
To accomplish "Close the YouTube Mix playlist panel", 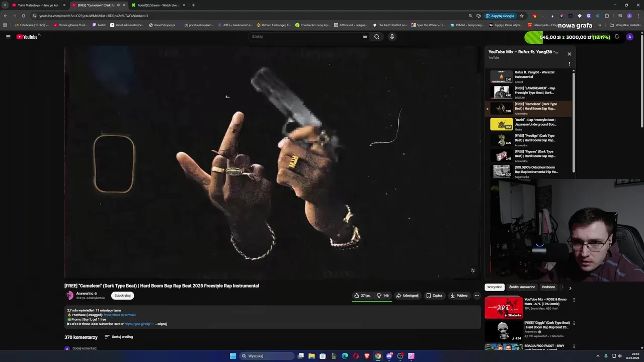I will [570, 54].
